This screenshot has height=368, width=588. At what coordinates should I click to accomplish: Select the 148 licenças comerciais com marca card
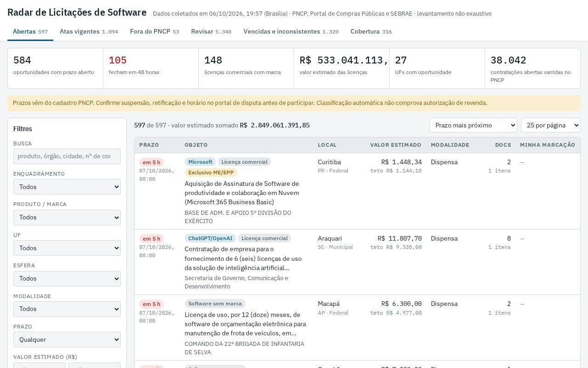246,69
